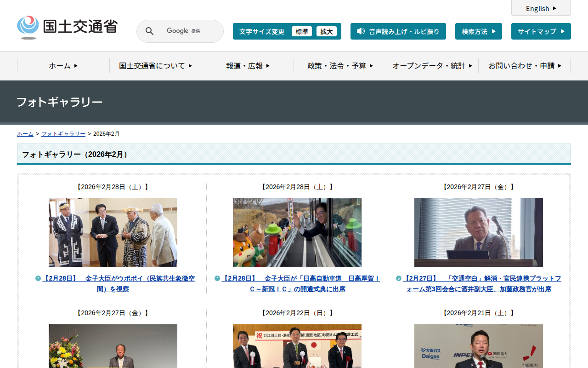588x368 pixels.
Task: Click the search magnifier icon
Action: 149,31
